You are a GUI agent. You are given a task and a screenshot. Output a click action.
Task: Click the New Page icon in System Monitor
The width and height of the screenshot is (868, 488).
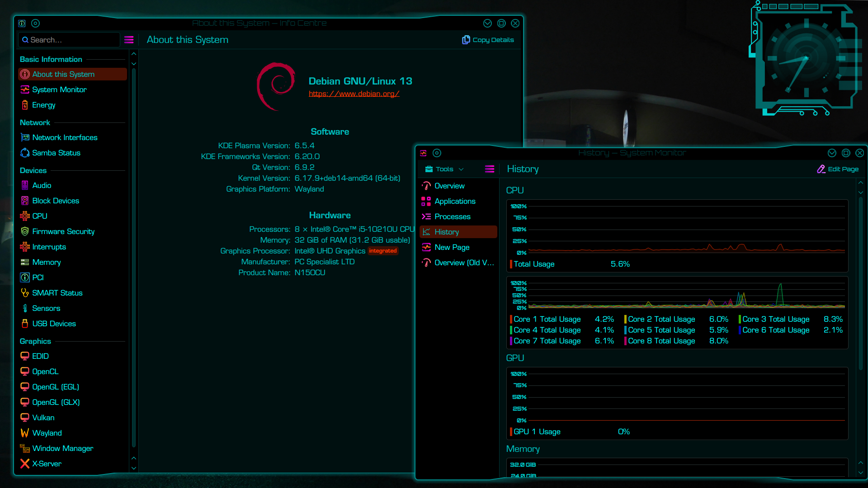click(x=426, y=247)
